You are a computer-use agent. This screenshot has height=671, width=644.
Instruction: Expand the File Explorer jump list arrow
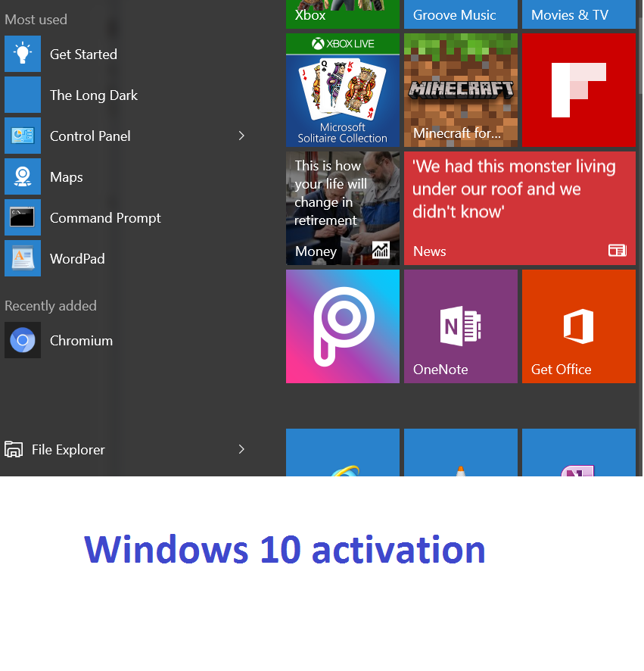click(241, 449)
